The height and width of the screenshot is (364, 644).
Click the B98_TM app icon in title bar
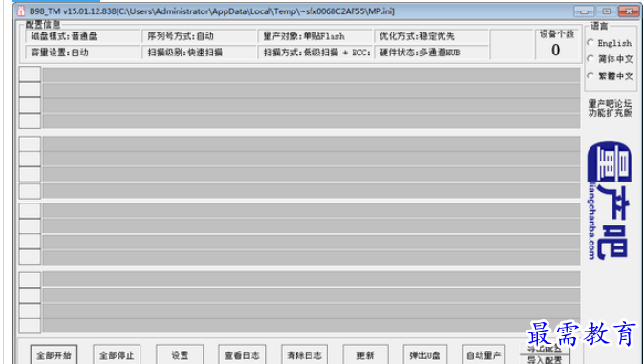coord(21,11)
